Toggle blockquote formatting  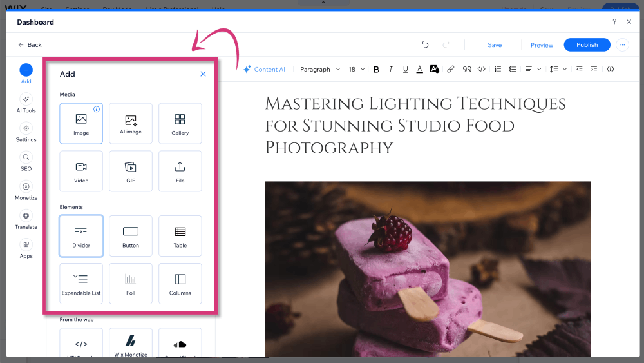[467, 70]
